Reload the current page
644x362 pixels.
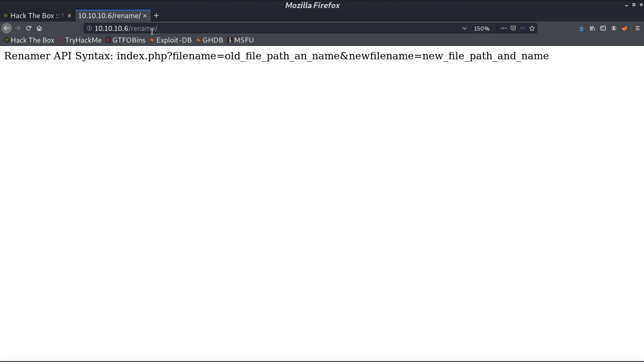[29, 28]
